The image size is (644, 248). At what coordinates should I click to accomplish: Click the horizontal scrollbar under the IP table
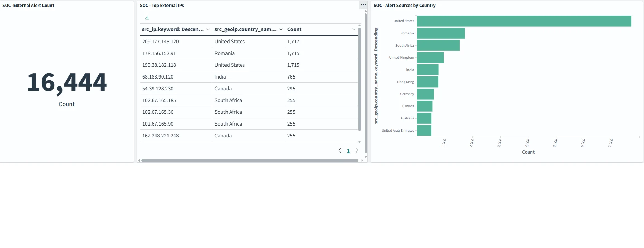tap(250, 160)
